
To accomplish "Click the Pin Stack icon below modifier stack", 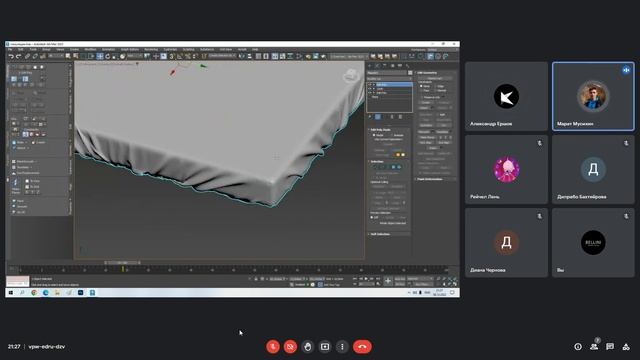I will [370, 117].
